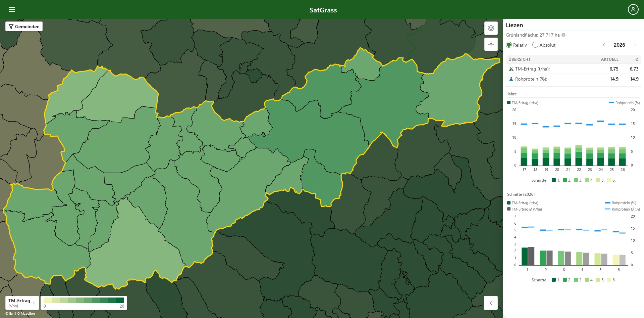Select the Absolut radio option
The image size is (644, 318).
click(x=535, y=45)
